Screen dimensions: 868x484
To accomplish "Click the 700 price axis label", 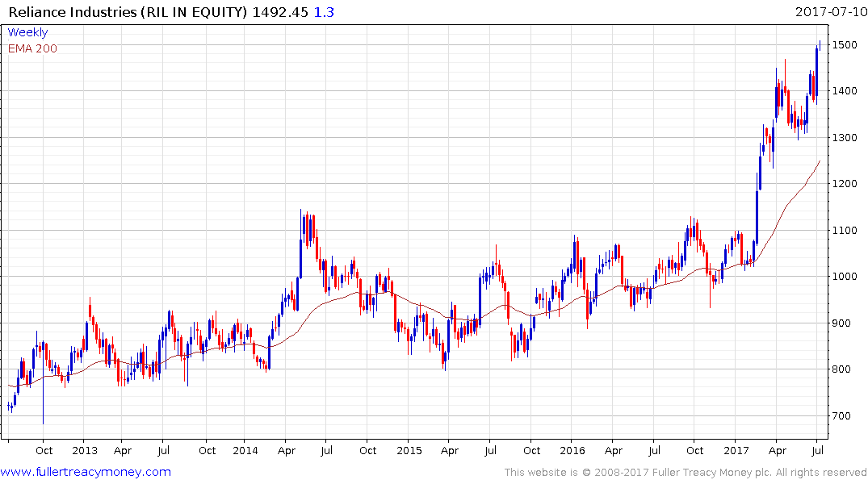I will point(841,416).
